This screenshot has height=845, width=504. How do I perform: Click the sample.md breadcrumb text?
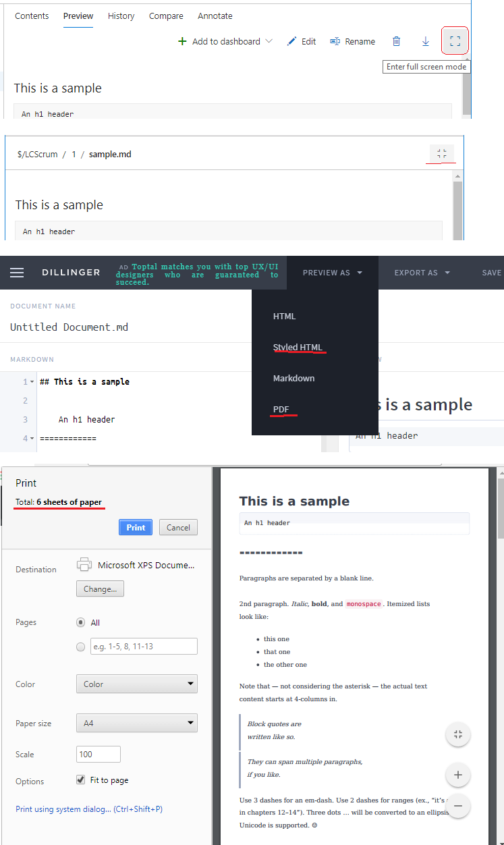(x=110, y=154)
